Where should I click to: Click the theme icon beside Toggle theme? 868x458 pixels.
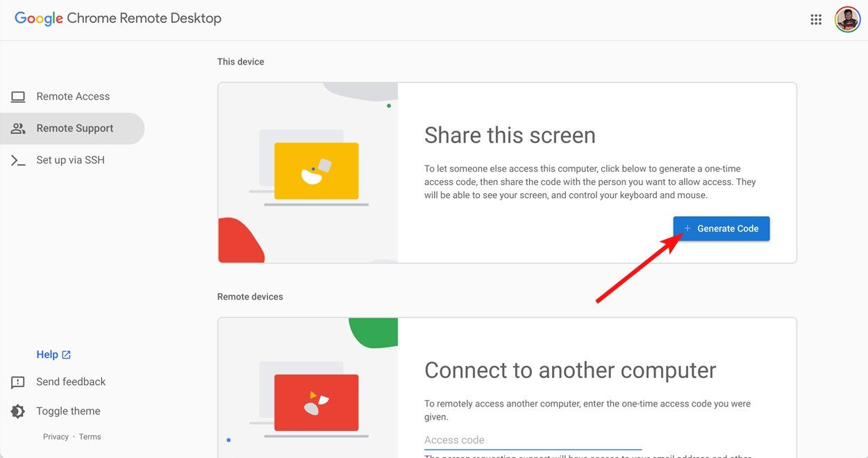click(18, 411)
